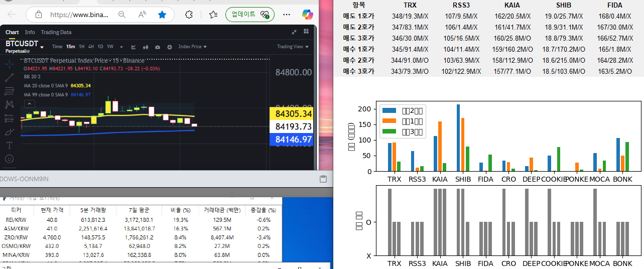Switch to the Chart tab
This screenshot has width=644, height=269.
pyautogui.click(x=12, y=32)
